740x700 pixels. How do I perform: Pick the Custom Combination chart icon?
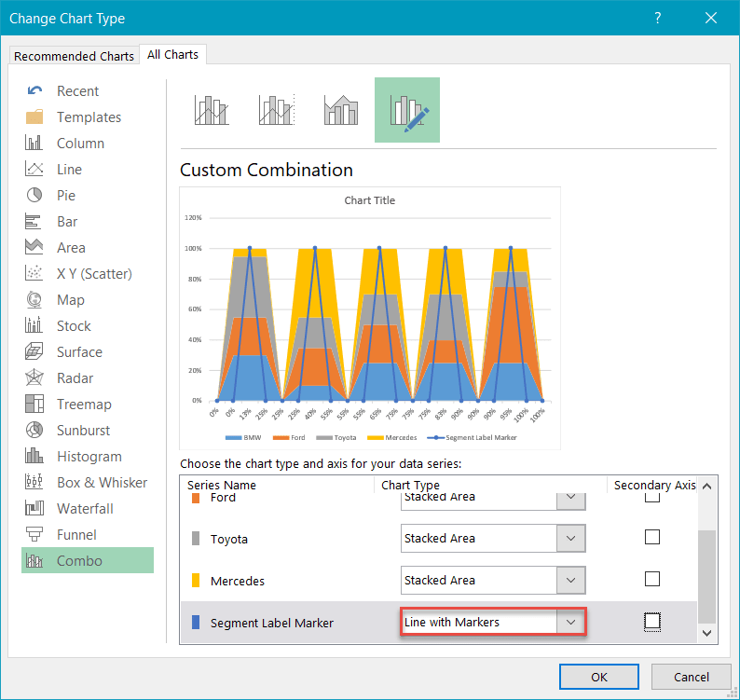click(406, 110)
